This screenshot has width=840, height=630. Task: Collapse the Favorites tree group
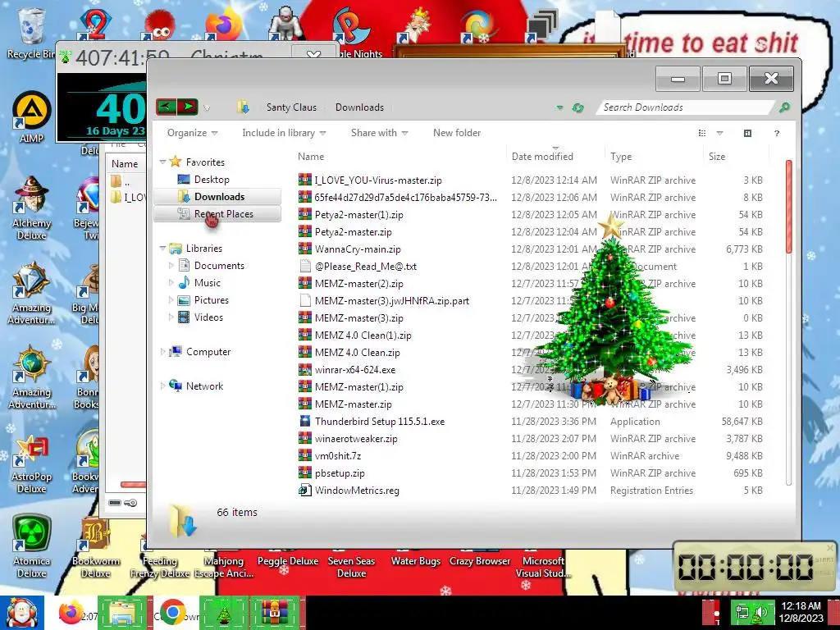pyautogui.click(x=163, y=162)
